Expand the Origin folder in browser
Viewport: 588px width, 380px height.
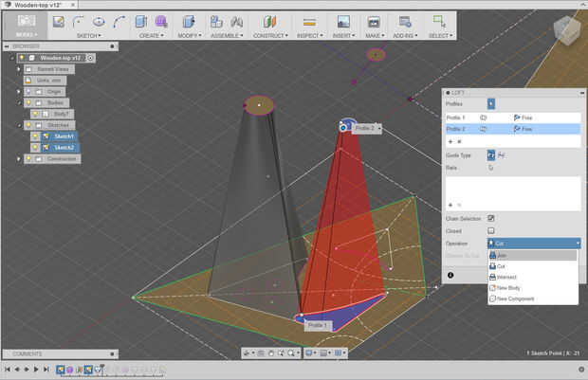[x=18, y=91]
